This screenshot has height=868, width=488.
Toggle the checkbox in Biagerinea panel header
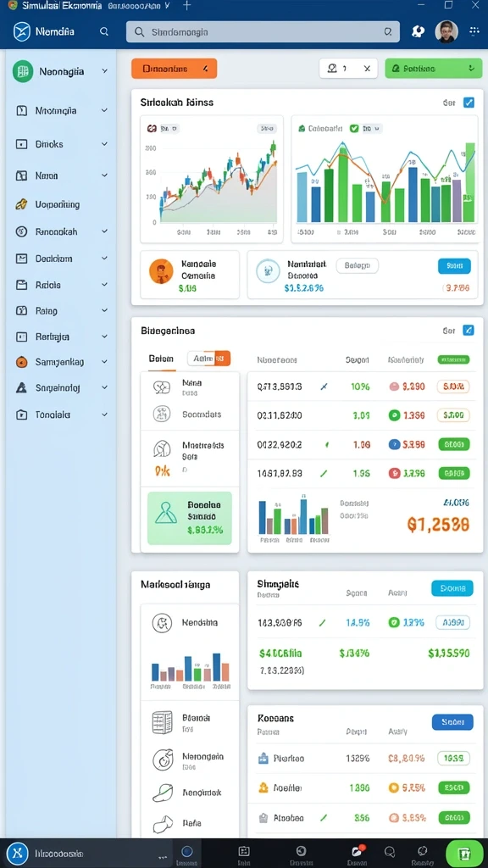[468, 331]
